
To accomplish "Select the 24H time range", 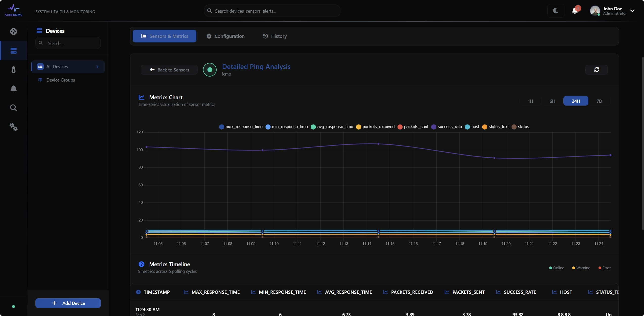I will [x=576, y=101].
